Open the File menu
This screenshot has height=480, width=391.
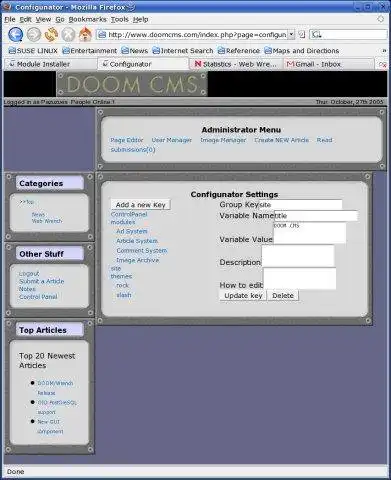[x=10, y=20]
